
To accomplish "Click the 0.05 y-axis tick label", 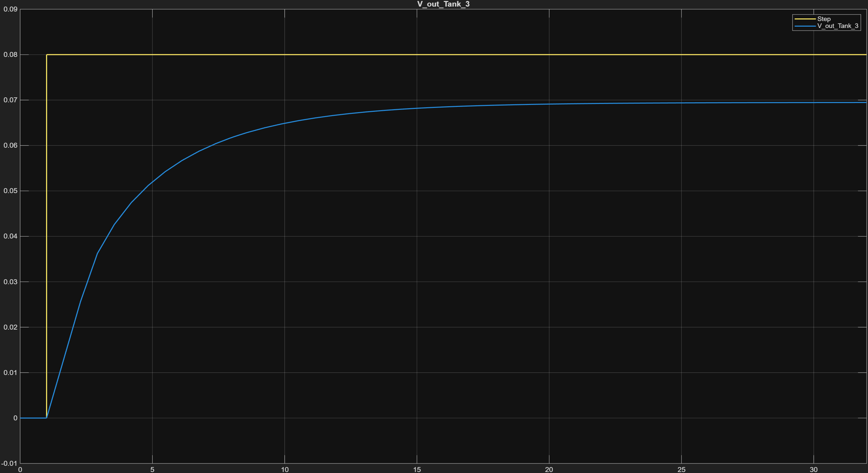I will pyautogui.click(x=10, y=191).
